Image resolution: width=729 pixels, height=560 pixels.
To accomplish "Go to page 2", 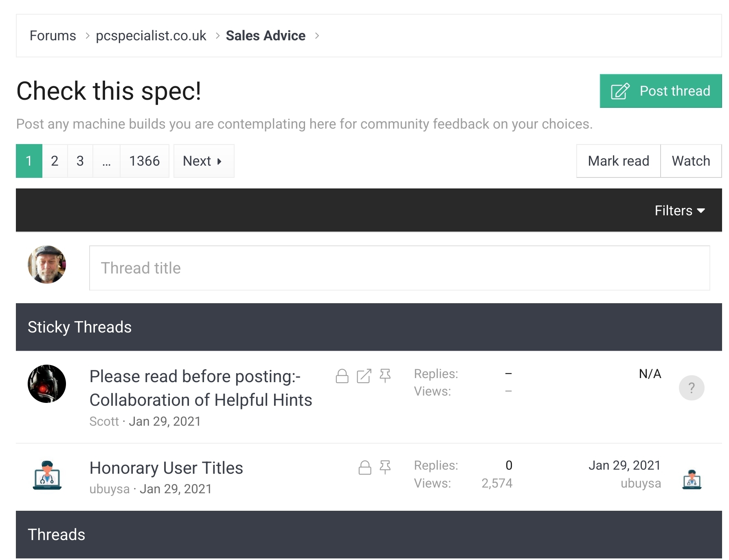I will tap(55, 161).
